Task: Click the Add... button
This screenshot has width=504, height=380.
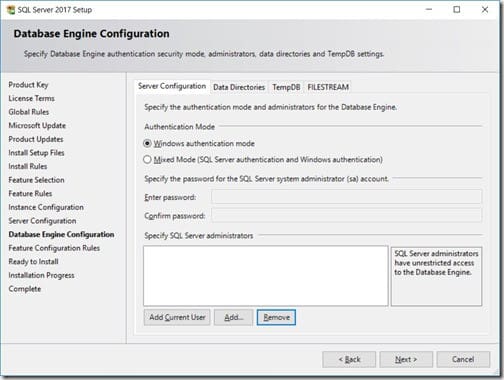Action: 233,317
